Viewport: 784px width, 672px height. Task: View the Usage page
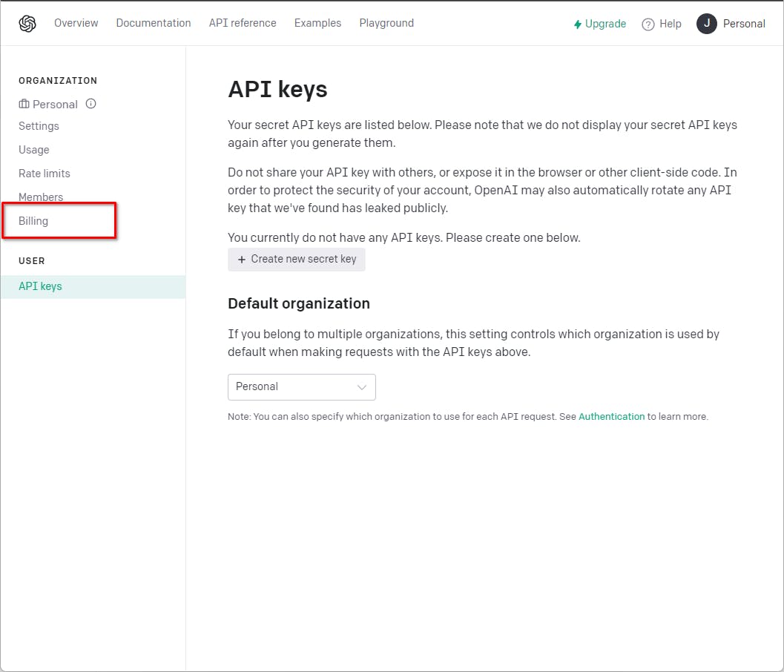coord(34,150)
